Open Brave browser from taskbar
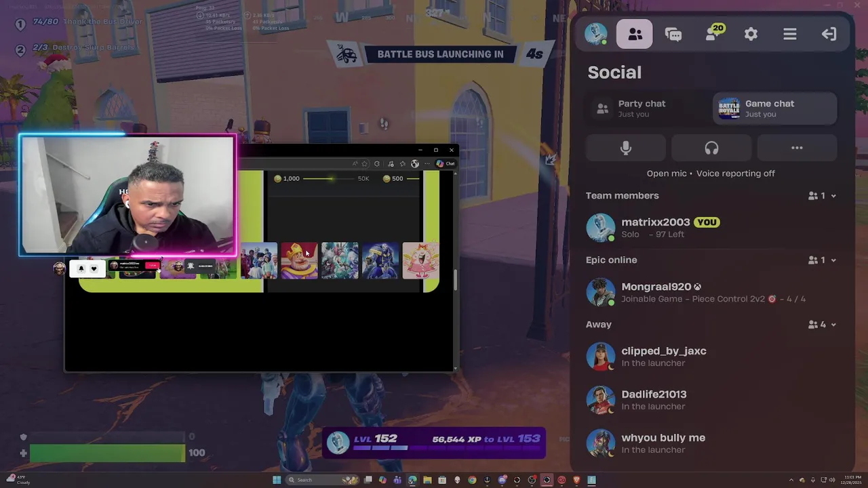The height and width of the screenshot is (488, 868). coord(576,480)
